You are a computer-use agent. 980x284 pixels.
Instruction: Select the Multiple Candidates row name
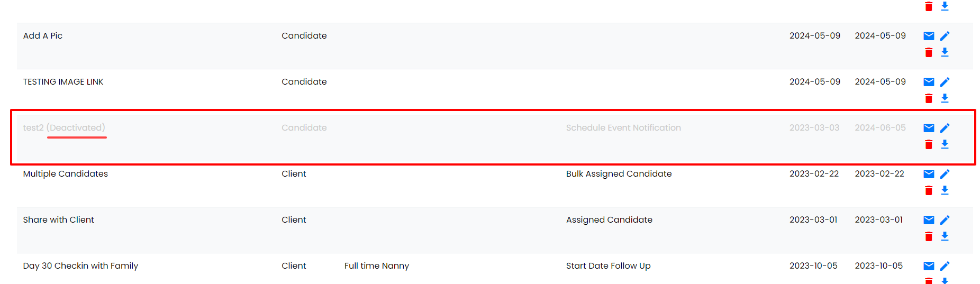[x=66, y=174]
